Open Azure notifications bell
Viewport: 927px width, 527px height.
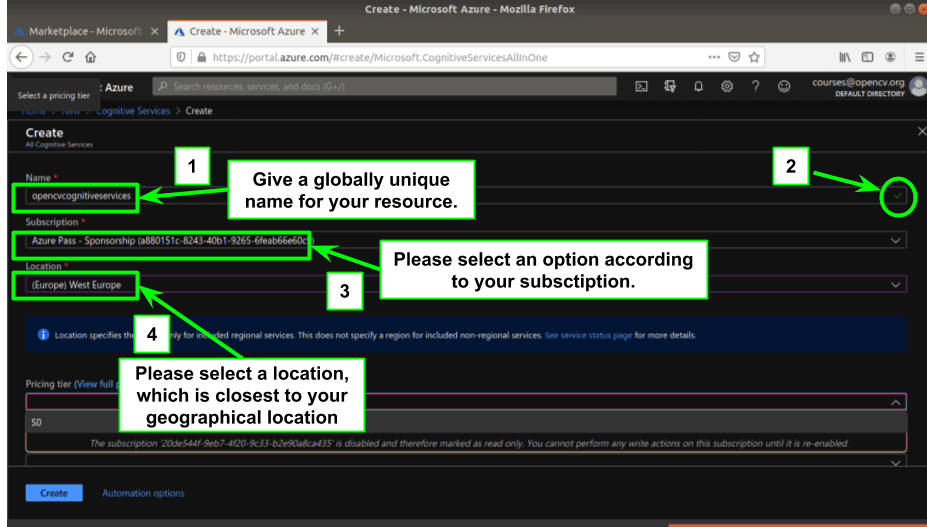tap(698, 86)
